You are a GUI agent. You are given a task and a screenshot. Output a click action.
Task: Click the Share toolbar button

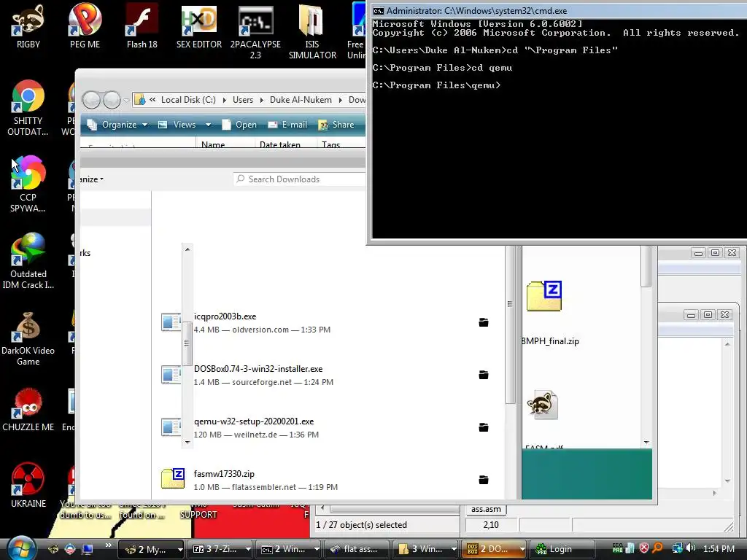click(x=336, y=125)
